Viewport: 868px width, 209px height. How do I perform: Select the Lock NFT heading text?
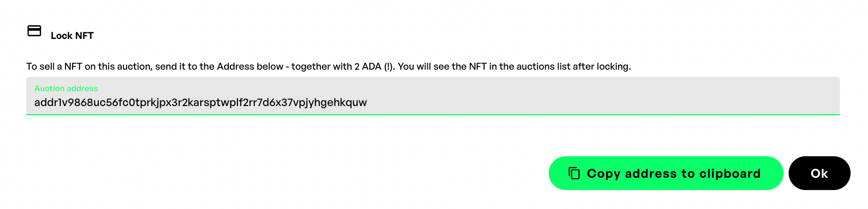pyautogui.click(x=72, y=36)
